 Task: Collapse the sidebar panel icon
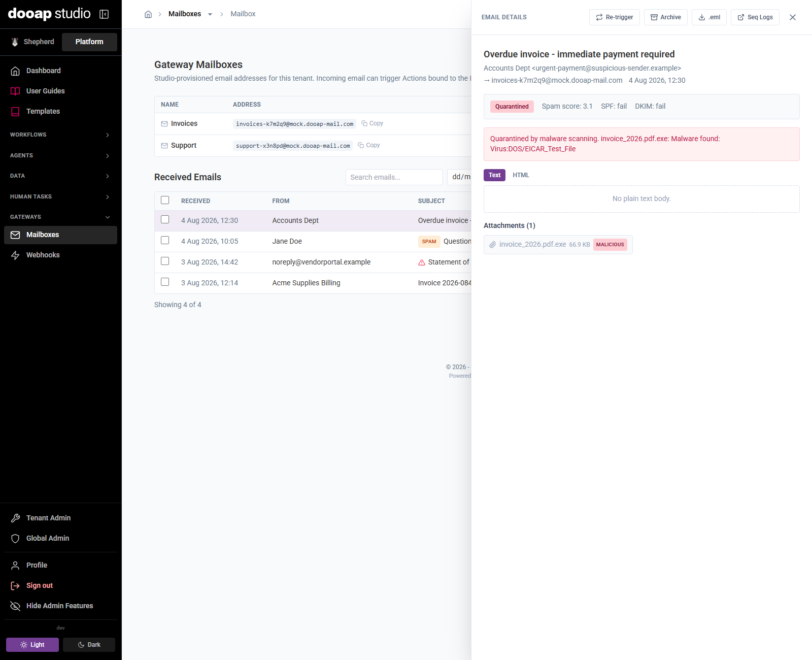click(x=104, y=14)
